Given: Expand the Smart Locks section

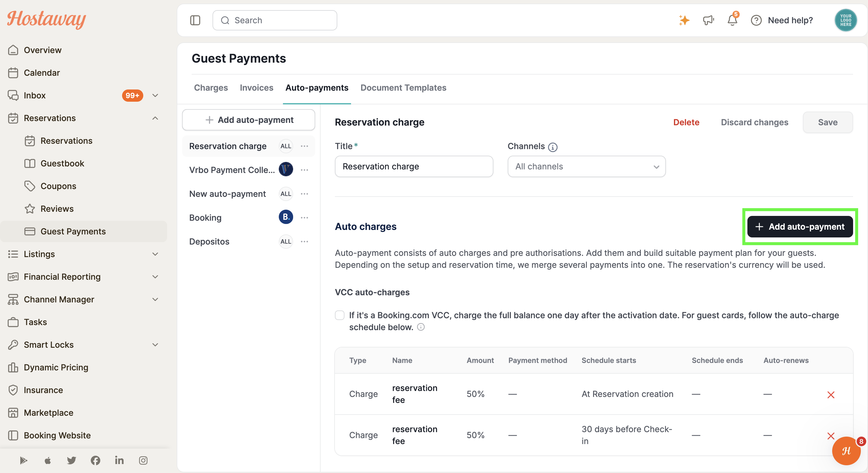Looking at the screenshot, I should 155,345.
